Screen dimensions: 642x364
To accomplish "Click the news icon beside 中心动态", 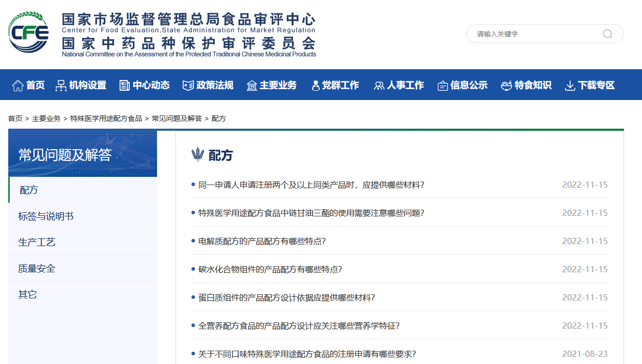I will pyautogui.click(x=125, y=86).
